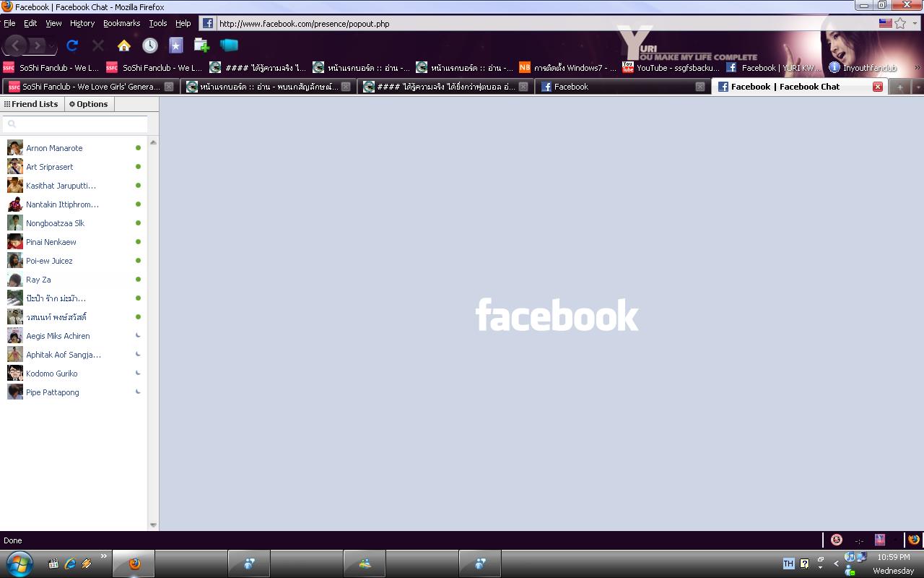Open the View menu
Screen dimensions: 924x578
tap(53, 23)
